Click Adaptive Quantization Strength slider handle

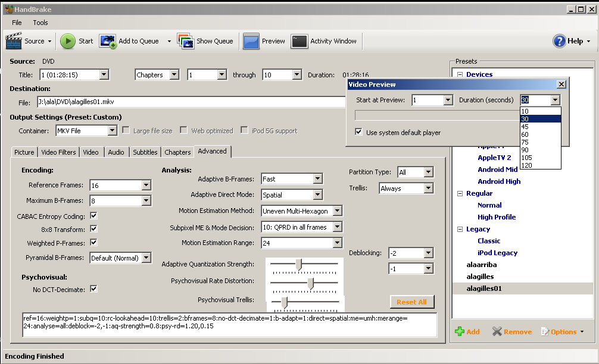[299, 264]
